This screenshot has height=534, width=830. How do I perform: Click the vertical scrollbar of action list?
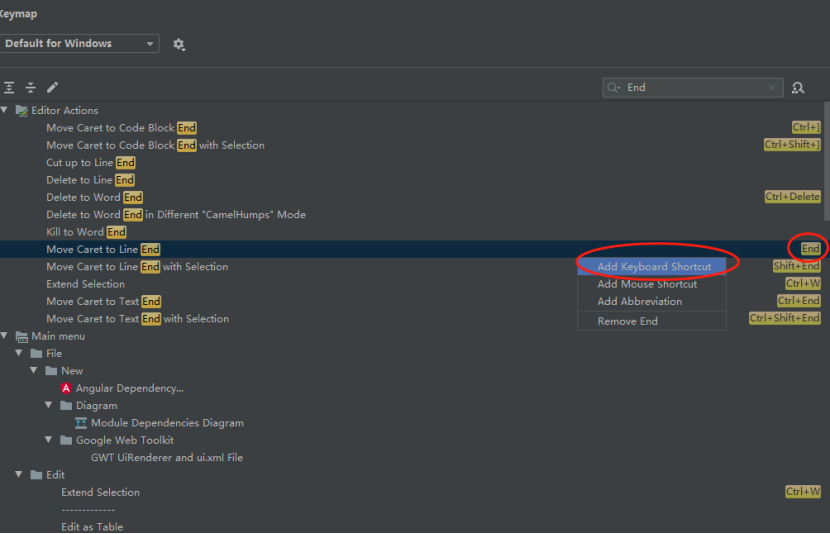coord(826,161)
